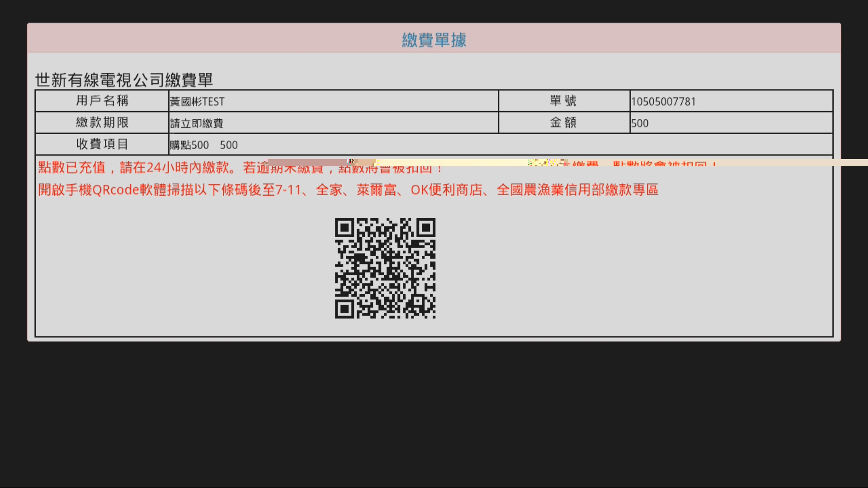The height and width of the screenshot is (488, 868).
Task: Click the 繳款期限 label cell
Action: [102, 122]
